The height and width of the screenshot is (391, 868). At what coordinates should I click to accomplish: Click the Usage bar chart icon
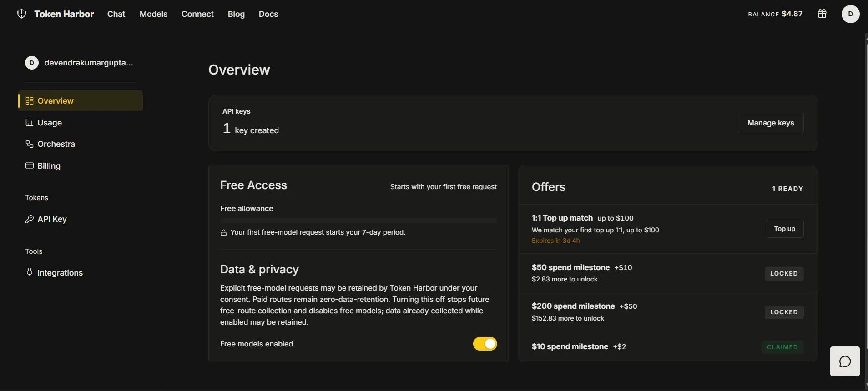(30, 122)
